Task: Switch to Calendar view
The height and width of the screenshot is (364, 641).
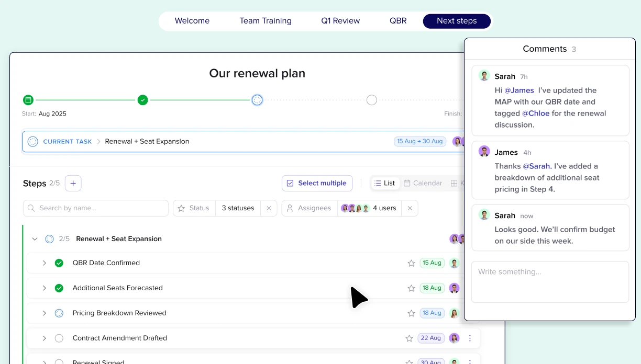Action: click(x=423, y=183)
